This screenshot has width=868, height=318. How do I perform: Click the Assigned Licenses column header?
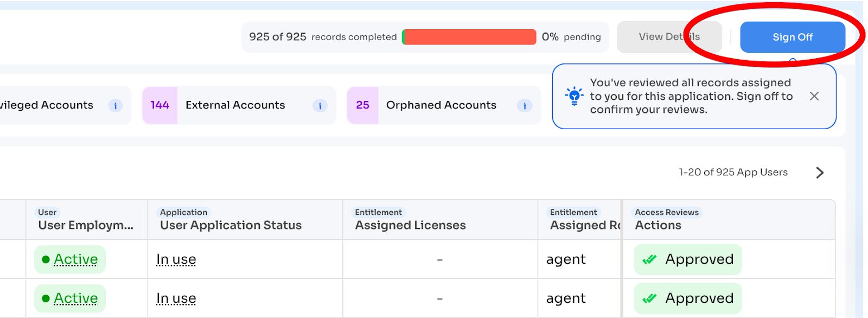410,225
